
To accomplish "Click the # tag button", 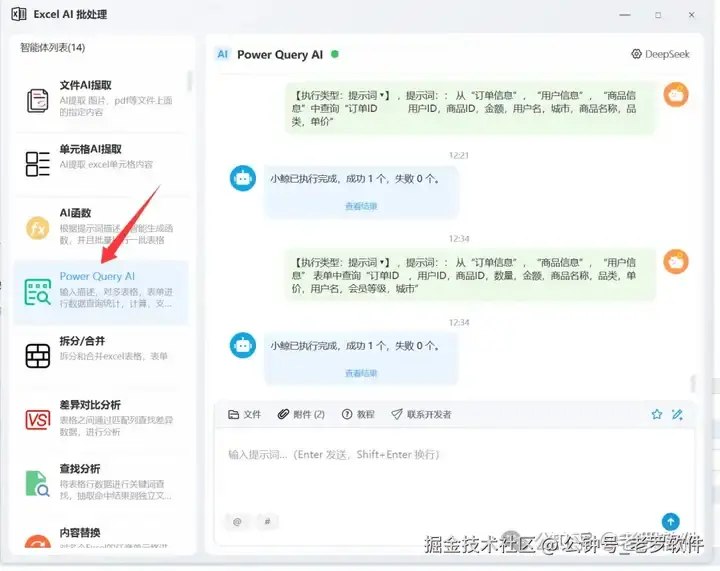I will (267, 521).
